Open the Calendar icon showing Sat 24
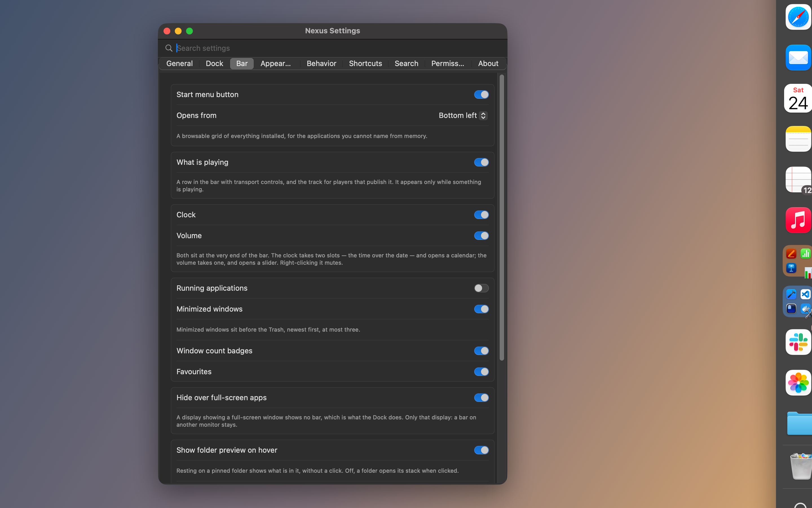Image resolution: width=812 pixels, height=508 pixels. [x=798, y=98]
